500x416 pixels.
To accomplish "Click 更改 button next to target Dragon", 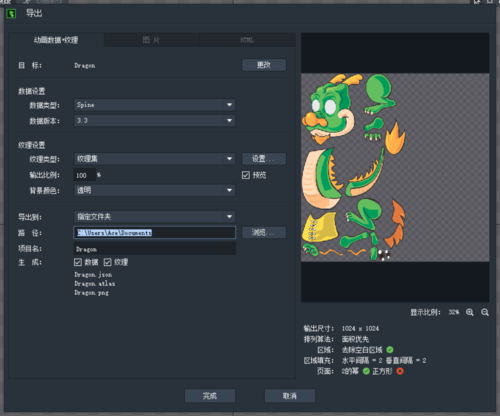I will click(x=264, y=65).
